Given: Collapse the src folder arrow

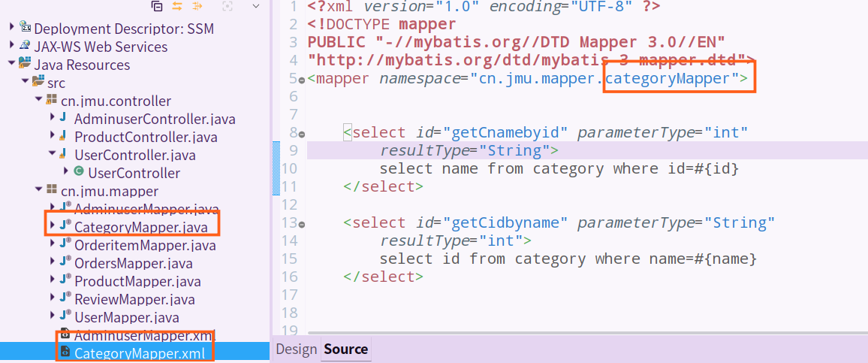Looking at the screenshot, I should tap(25, 82).
